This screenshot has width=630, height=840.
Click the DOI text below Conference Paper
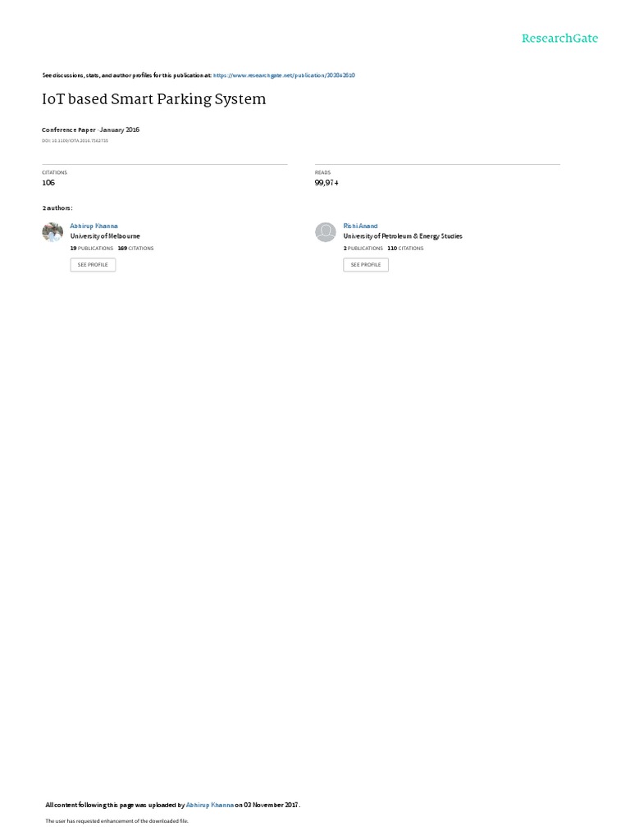(75, 141)
